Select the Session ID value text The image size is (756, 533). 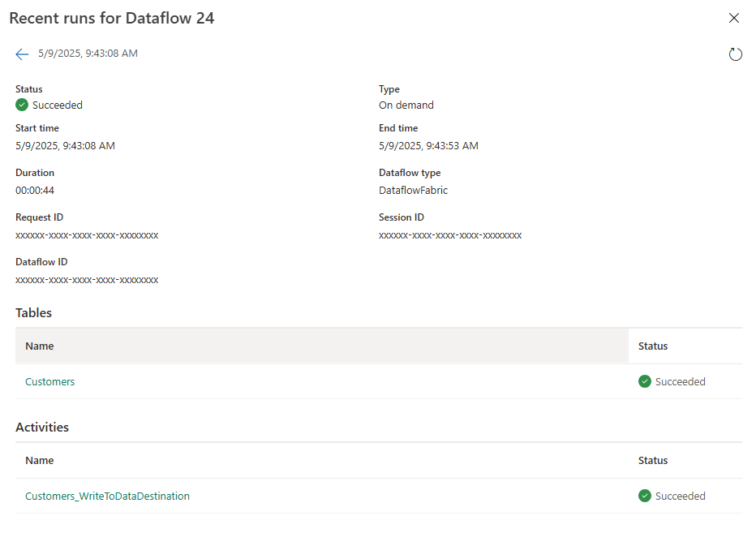tap(450, 235)
